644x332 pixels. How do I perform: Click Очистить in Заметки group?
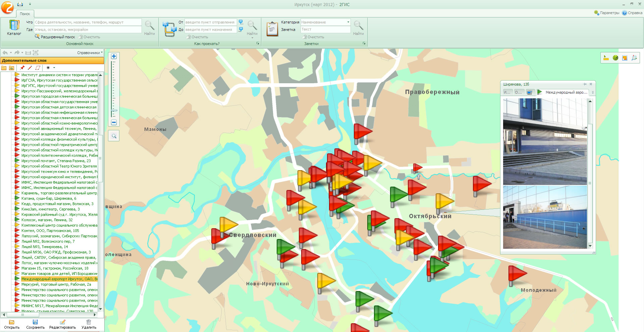click(x=313, y=37)
